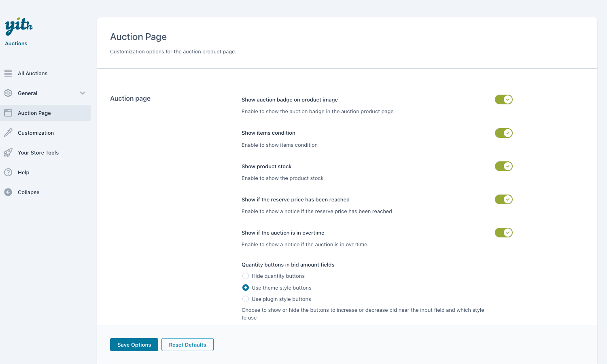Click Save Options button
The height and width of the screenshot is (364, 607).
click(x=134, y=345)
